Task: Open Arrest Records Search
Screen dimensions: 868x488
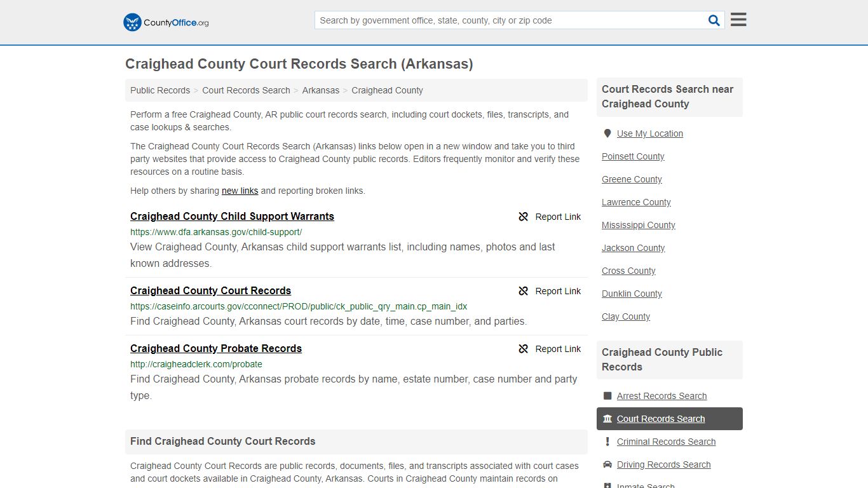Action: (661, 396)
